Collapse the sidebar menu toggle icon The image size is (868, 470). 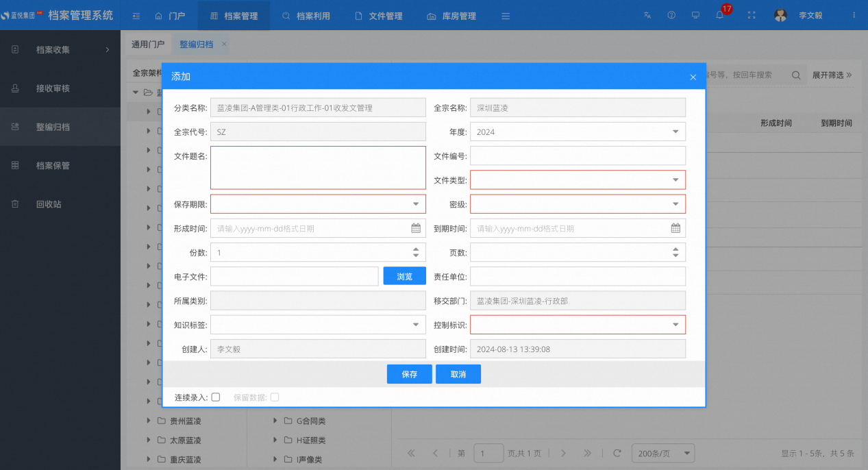tap(136, 15)
